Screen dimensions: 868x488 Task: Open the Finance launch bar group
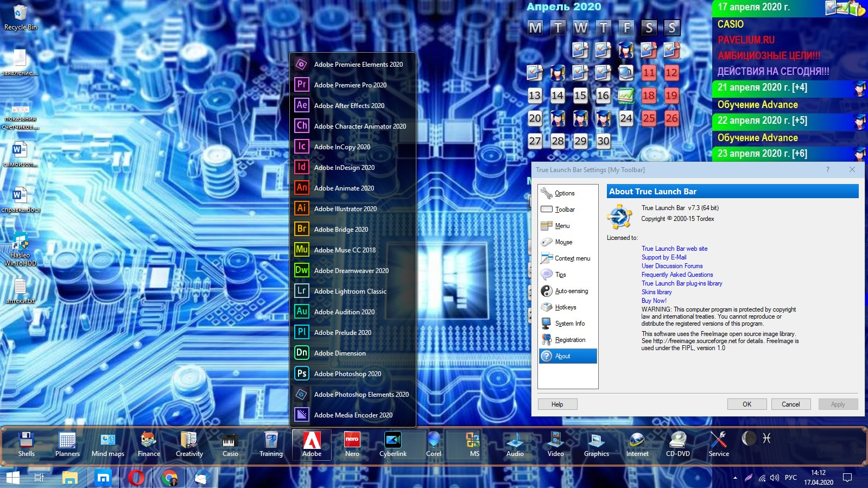(149, 445)
